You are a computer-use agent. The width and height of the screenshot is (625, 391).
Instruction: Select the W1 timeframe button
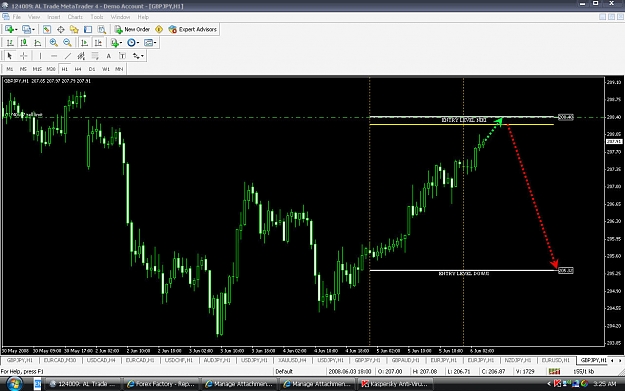(106, 69)
